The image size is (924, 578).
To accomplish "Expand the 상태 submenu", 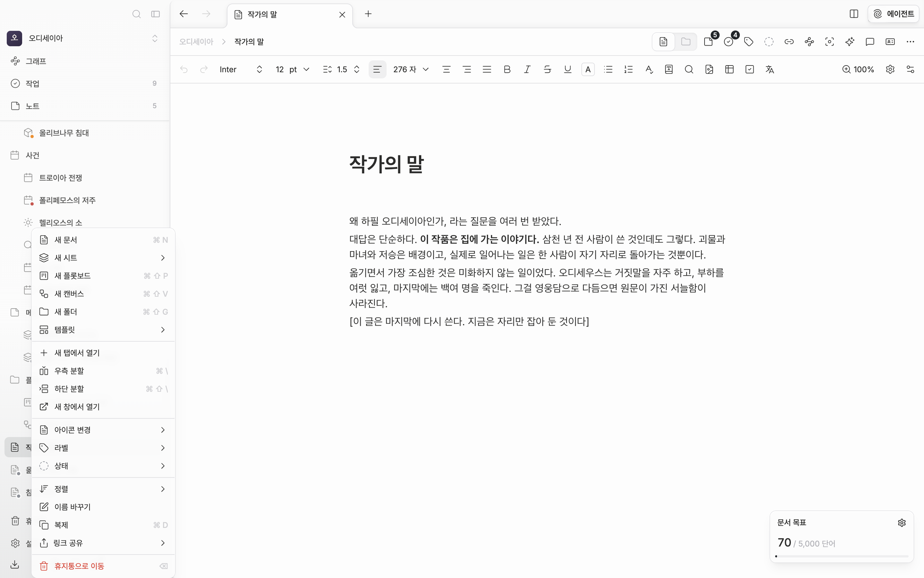I will (x=104, y=466).
